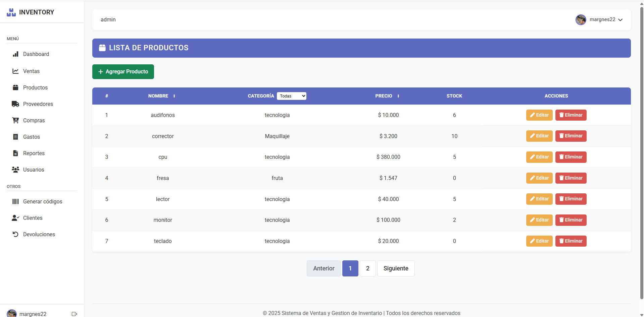Click the Compras shopping cart icon
Viewport: 644px width, 317px height.
coord(15,120)
